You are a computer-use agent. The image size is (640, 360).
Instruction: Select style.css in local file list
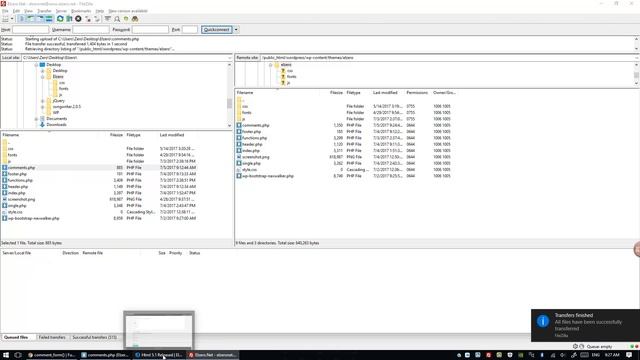point(15,212)
